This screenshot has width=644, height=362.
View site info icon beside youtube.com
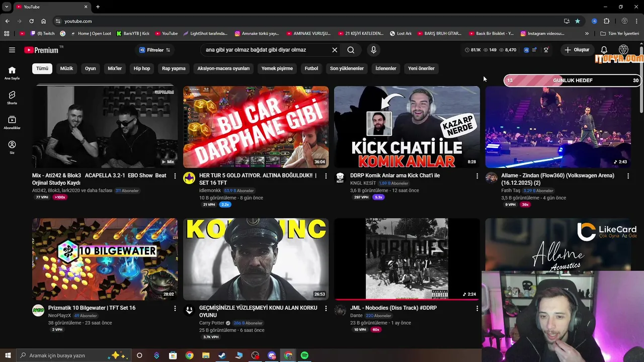pos(58,21)
